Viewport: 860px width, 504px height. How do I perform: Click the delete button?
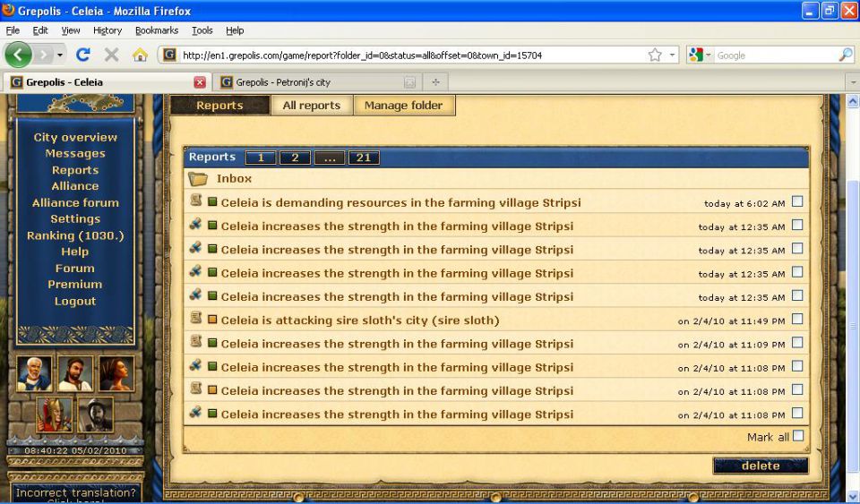tap(761, 466)
